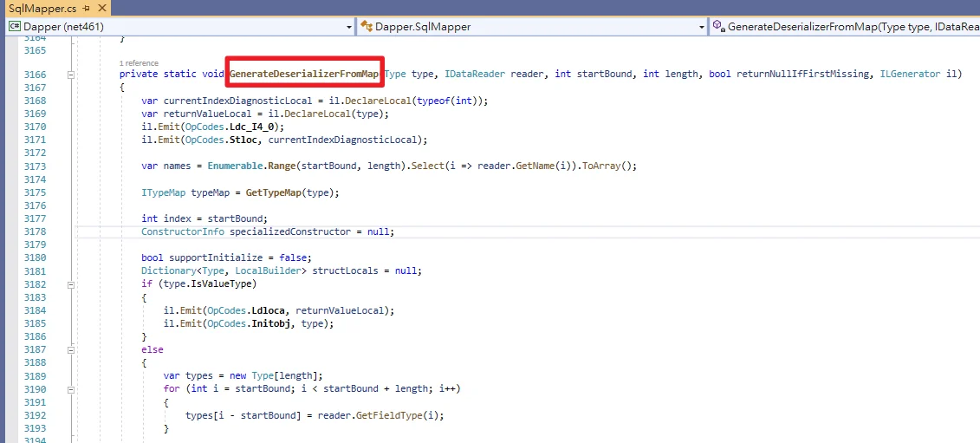Collapse the method at line 3166
The height and width of the screenshot is (443, 980).
coord(71,75)
